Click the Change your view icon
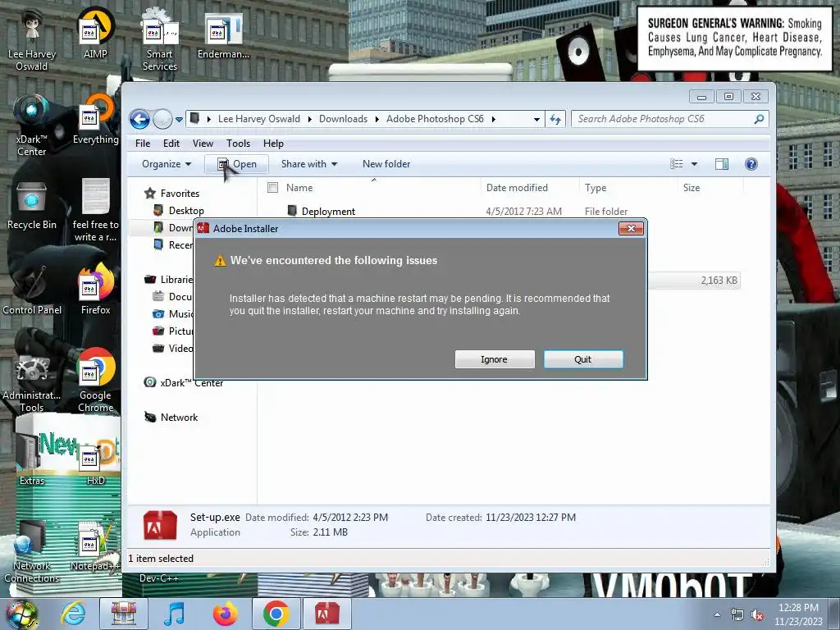This screenshot has width=840, height=630. click(677, 164)
